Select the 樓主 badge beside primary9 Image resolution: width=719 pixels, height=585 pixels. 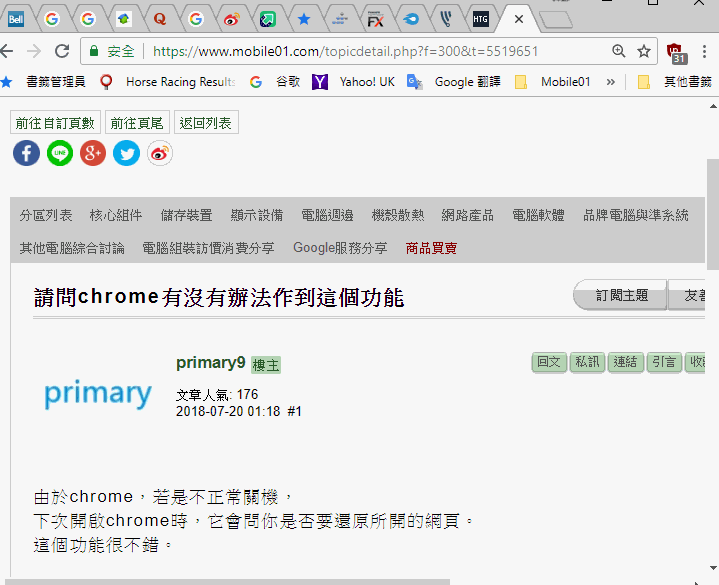[266, 365]
